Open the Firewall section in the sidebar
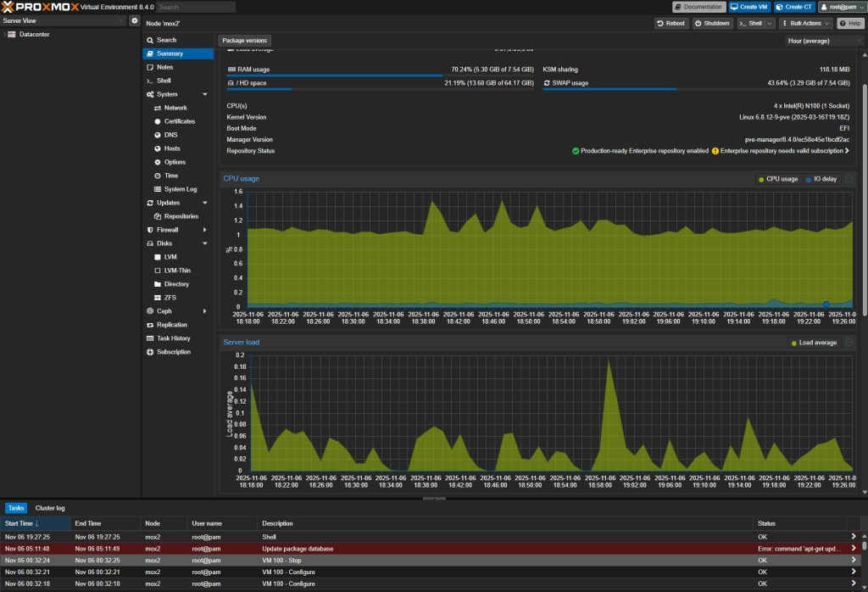This screenshot has width=868, height=592. [167, 230]
